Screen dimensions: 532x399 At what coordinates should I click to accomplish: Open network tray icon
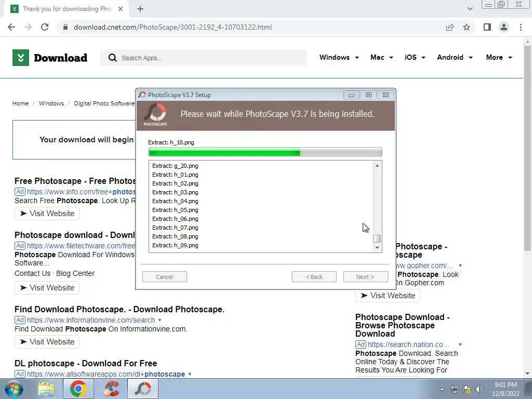tap(454, 389)
